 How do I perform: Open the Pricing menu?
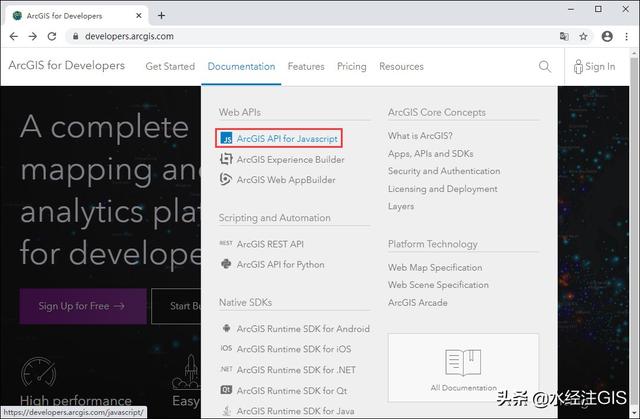(351, 67)
